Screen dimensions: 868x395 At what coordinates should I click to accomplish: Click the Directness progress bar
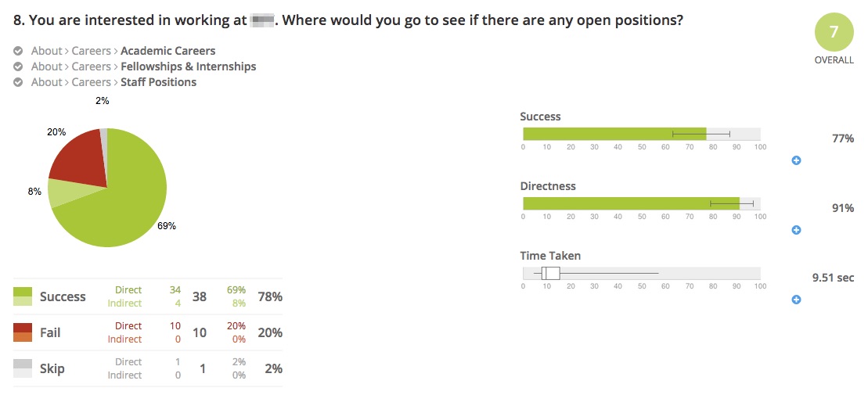tap(642, 203)
